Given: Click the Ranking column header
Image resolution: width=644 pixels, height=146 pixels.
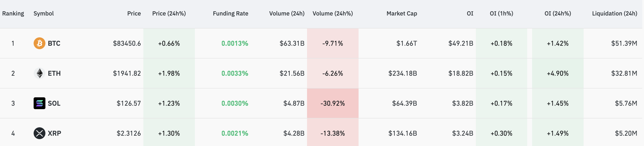Looking at the screenshot, I should click(x=13, y=14).
